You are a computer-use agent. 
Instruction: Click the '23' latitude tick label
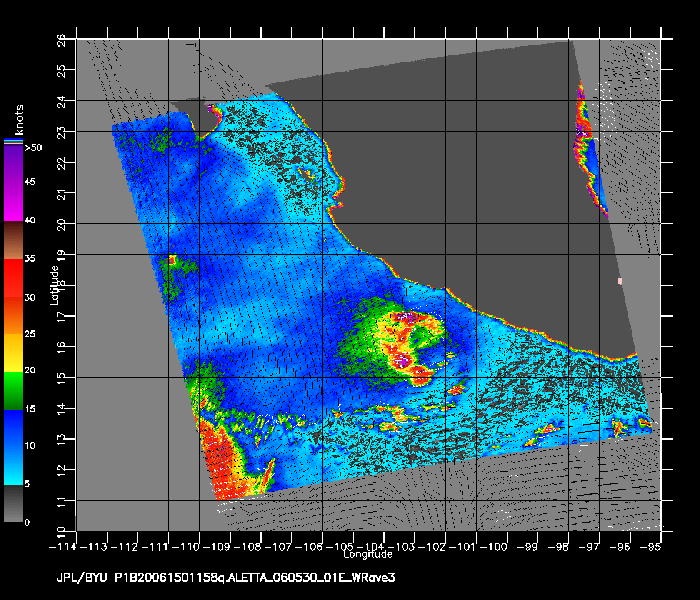(x=61, y=132)
